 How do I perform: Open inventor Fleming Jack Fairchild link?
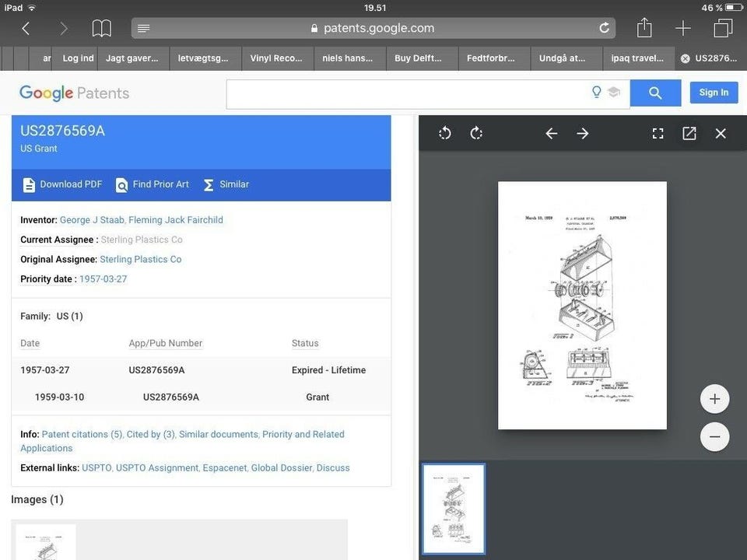[x=176, y=220]
